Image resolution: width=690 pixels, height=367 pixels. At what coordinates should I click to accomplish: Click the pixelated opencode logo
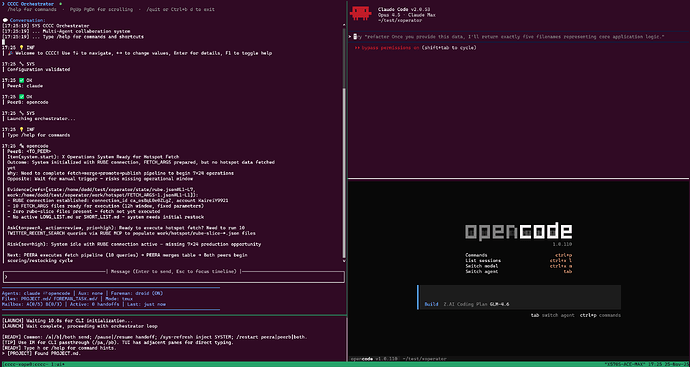(518, 231)
